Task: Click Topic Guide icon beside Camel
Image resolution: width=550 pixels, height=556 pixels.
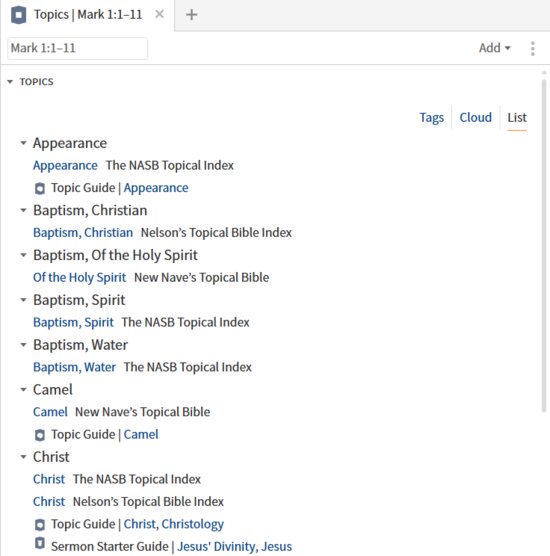Action: coord(40,435)
